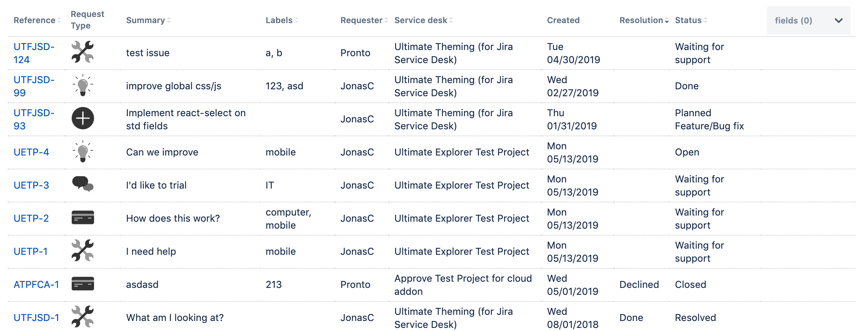The width and height of the screenshot is (868, 331).
Task: Click 'Waiting for support' in the UTFJSD-124 row
Action: (x=699, y=53)
